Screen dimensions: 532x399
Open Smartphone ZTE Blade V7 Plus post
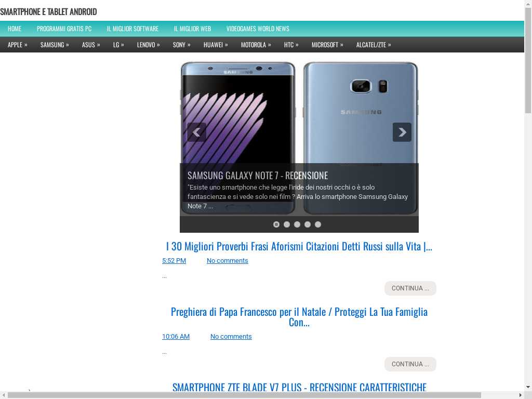299,387
